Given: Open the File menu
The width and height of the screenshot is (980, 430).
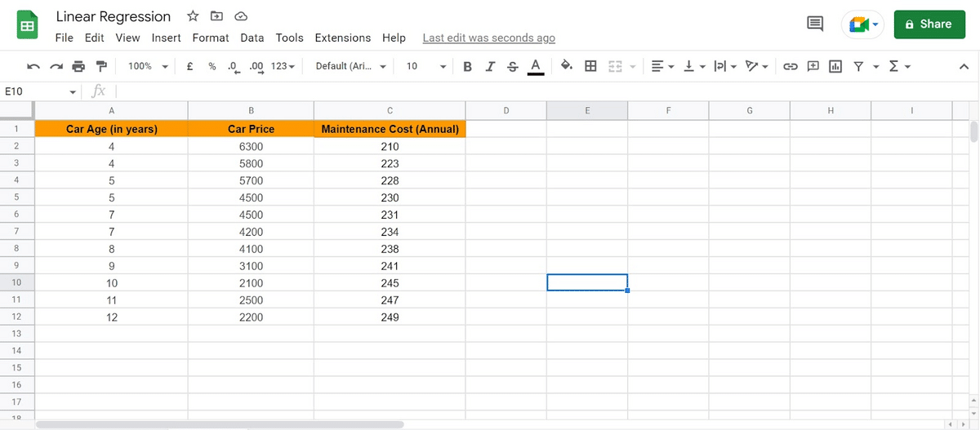Looking at the screenshot, I should (64, 38).
